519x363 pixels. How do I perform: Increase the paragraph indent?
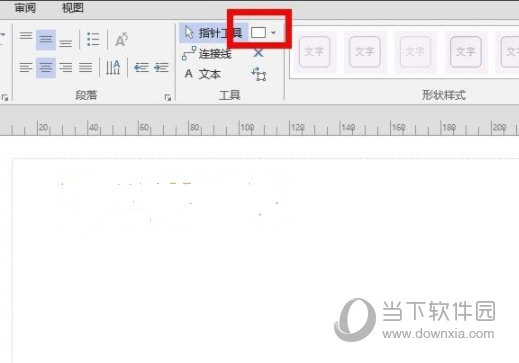pos(161,68)
